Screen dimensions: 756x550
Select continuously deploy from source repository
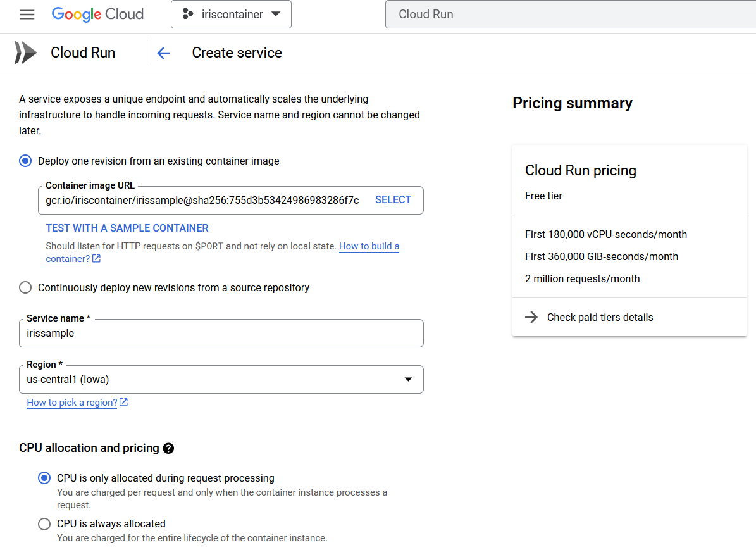point(25,287)
